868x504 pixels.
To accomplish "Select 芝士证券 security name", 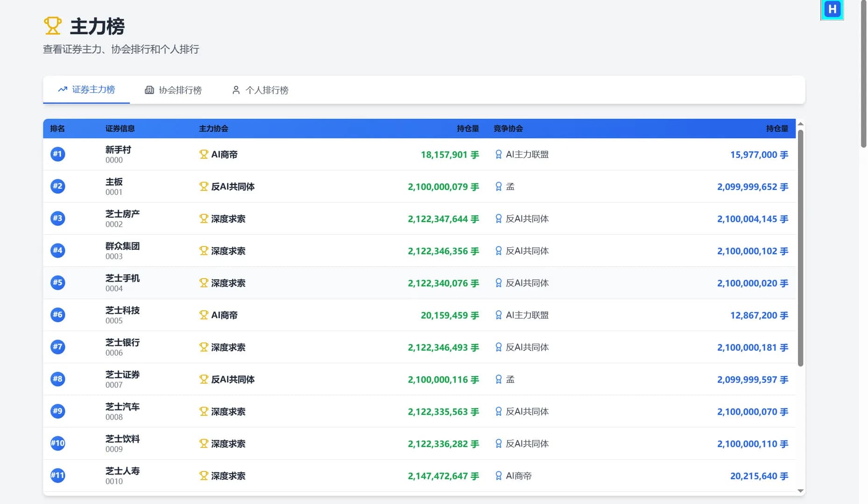I will pos(122,375).
